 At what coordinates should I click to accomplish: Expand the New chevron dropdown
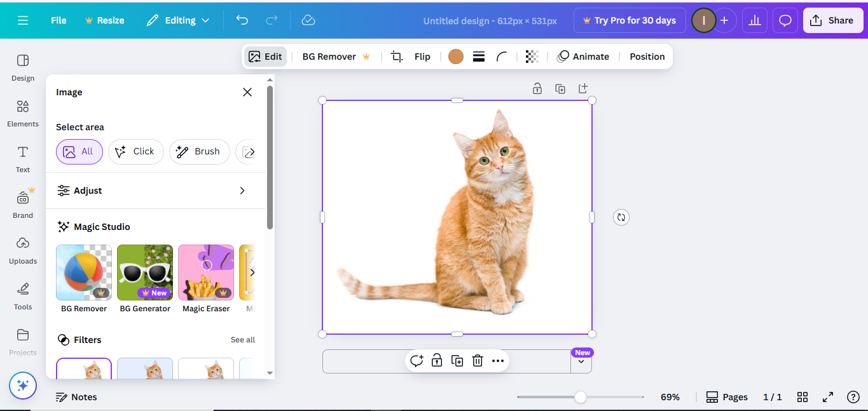pyautogui.click(x=581, y=361)
